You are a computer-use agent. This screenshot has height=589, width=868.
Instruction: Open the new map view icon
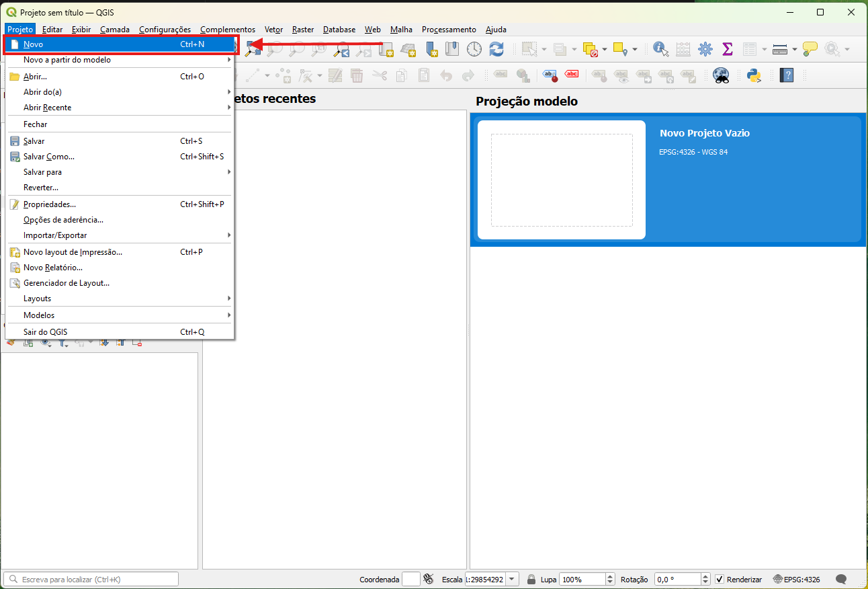(x=386, y=48)
